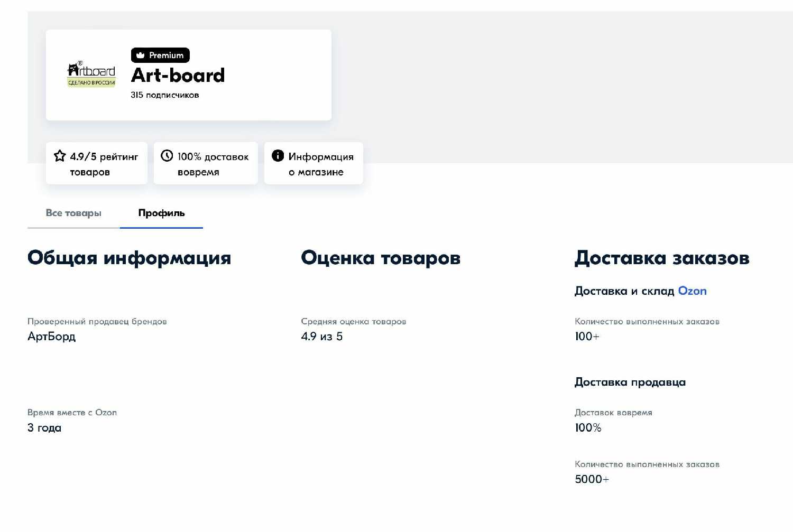Open 'Информация о магазине' card
This screenshot has height=532, width=793.
pos(313,163)
